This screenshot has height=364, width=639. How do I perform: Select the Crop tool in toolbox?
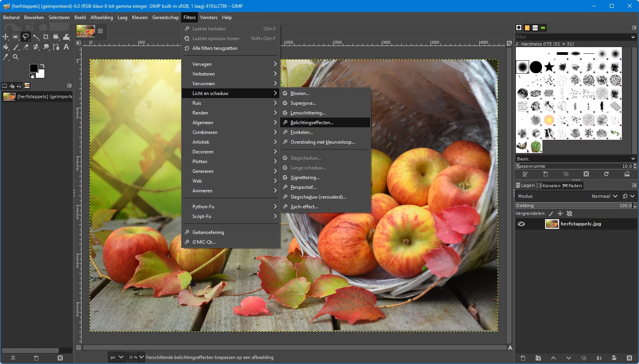[x=46, y=37]
